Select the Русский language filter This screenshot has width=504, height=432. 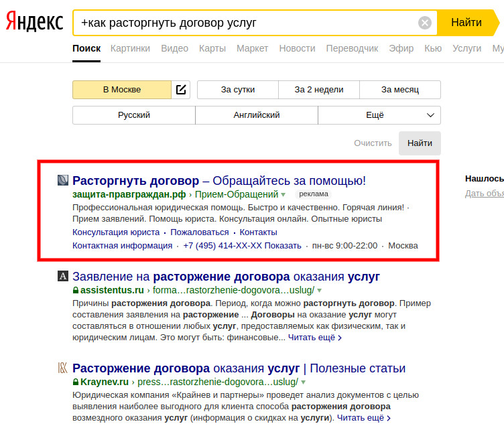pos(134,115)
